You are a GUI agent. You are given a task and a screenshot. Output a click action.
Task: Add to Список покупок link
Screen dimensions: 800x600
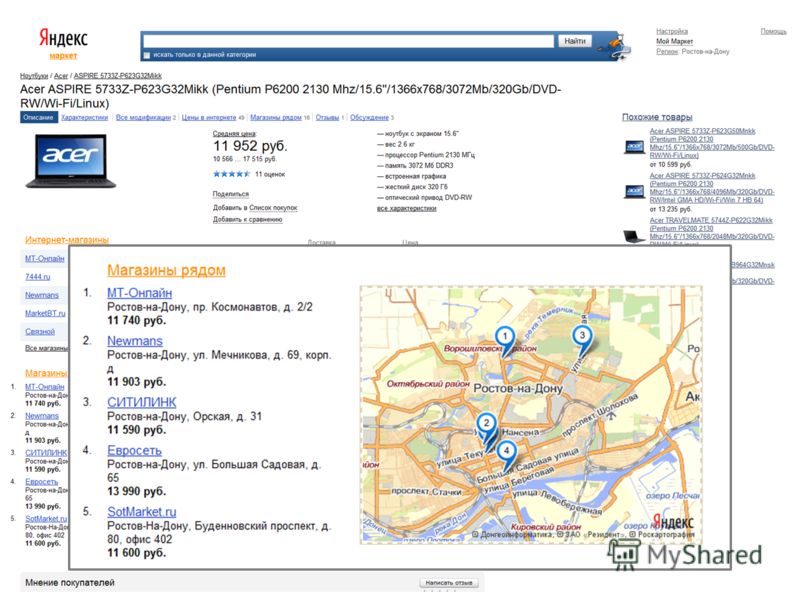pos(273,208)
